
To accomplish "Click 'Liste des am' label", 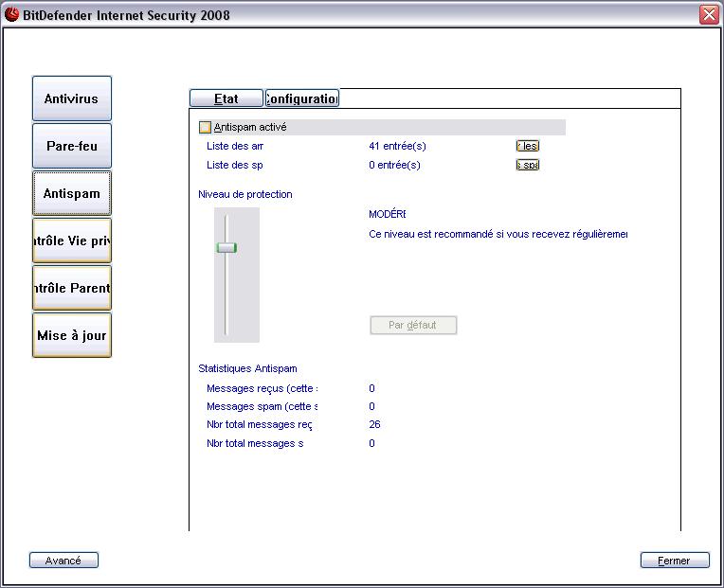I will pos(235,146).
